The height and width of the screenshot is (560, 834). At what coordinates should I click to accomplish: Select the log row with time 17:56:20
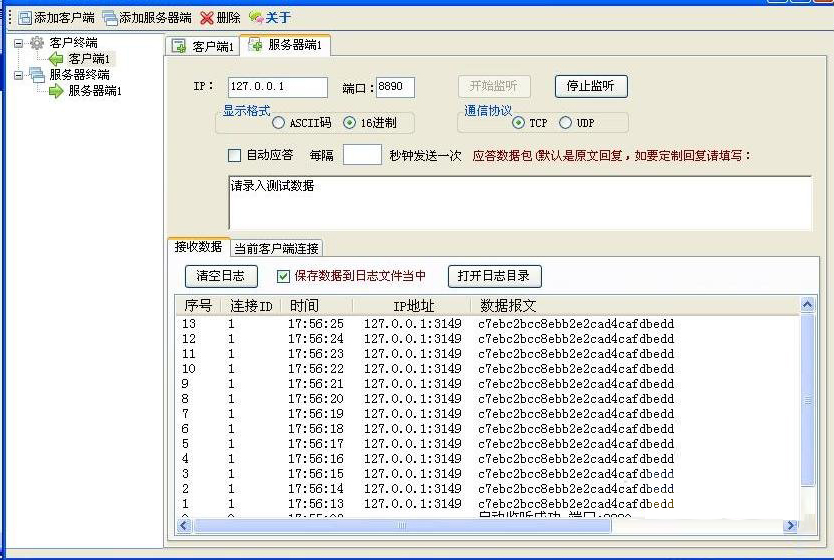point(487,399)
